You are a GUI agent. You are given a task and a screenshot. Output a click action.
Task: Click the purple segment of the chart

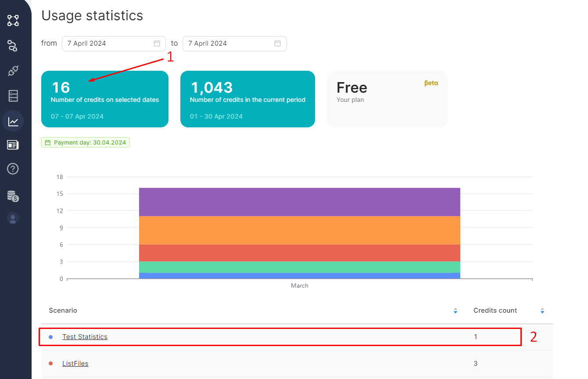point(299,202)
